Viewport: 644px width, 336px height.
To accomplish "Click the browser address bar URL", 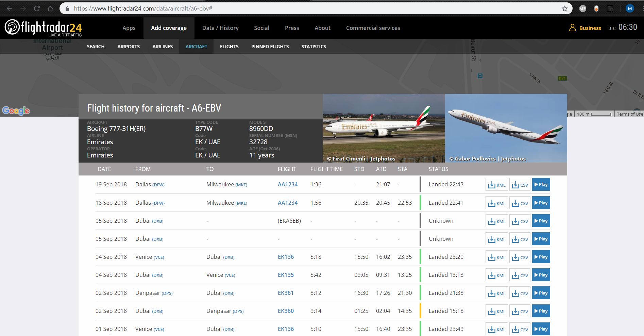I will [143, 9].
